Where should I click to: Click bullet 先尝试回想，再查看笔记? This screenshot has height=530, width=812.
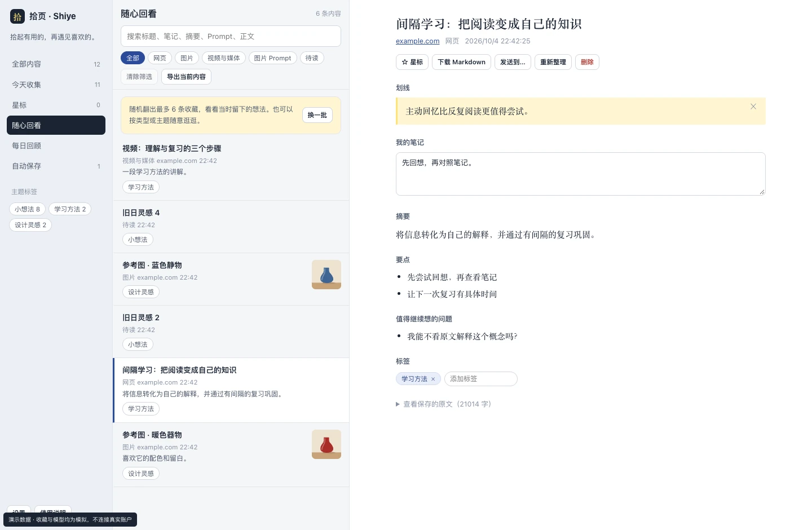point(452,277)
